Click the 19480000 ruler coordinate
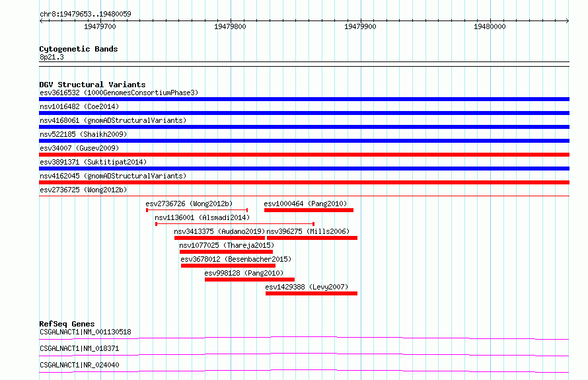The height and width of the screenshot is (380, 588). tap(490, 26)
